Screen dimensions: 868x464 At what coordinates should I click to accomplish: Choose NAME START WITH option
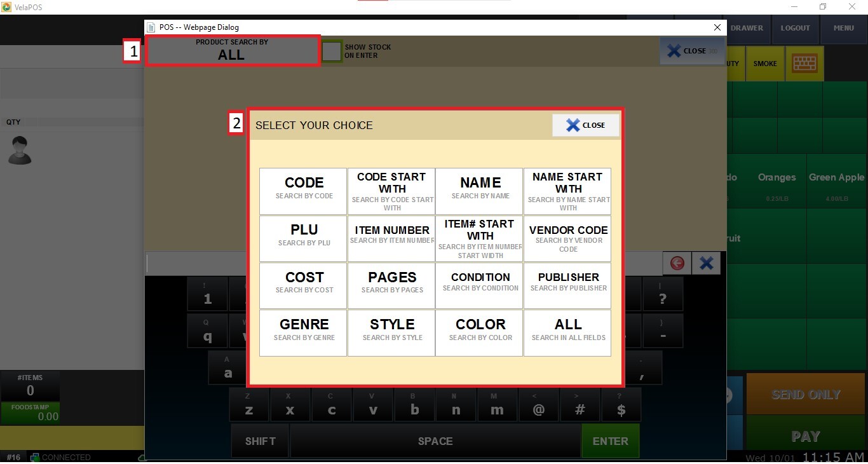[567, 191]
